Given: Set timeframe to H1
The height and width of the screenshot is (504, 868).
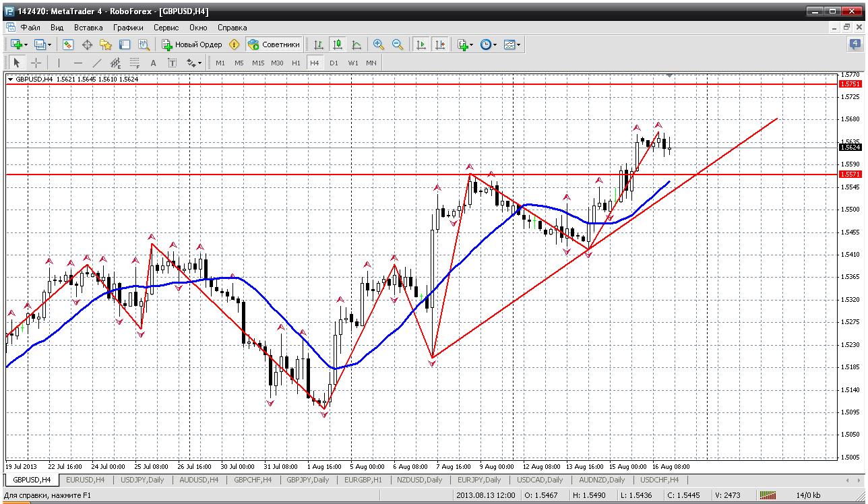Looking at the screenshot, I should [x=296, y=63].
